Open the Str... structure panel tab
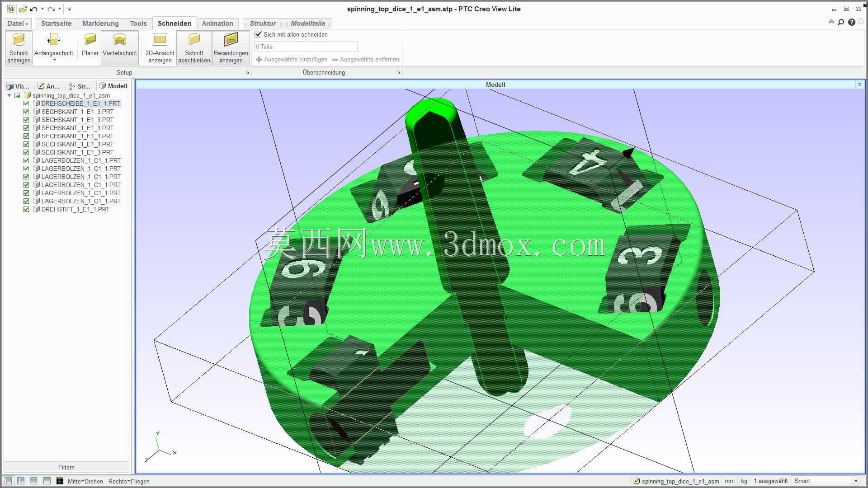 [x=80, y=86]
